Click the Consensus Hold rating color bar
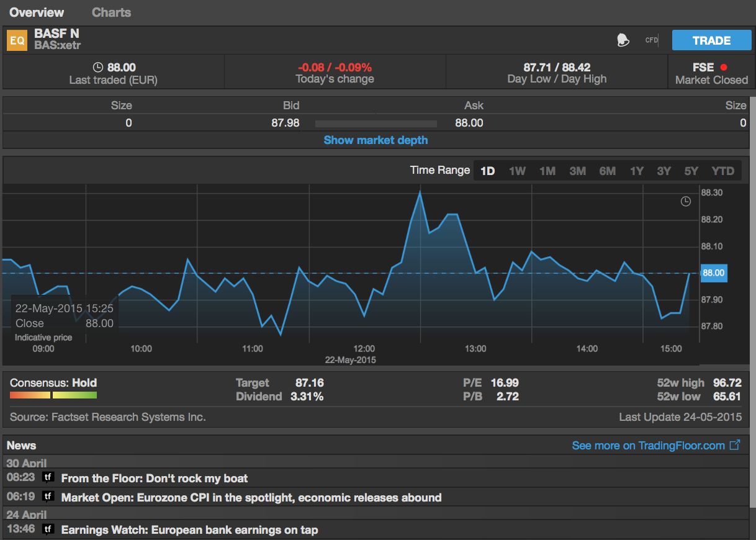 click(53, 395)
